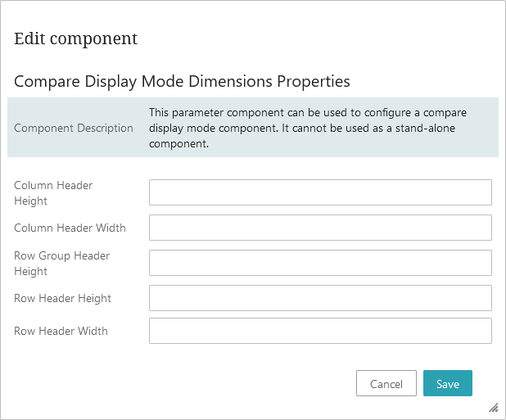The height and width of the screenshot is (420, 506).
Task: Click into the Column Header Width field
Action: click(x=320, y=228)
